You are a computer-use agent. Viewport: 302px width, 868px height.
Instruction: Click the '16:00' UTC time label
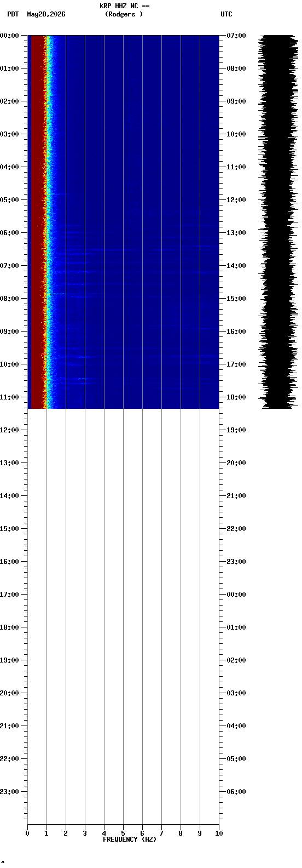(236, 332)
